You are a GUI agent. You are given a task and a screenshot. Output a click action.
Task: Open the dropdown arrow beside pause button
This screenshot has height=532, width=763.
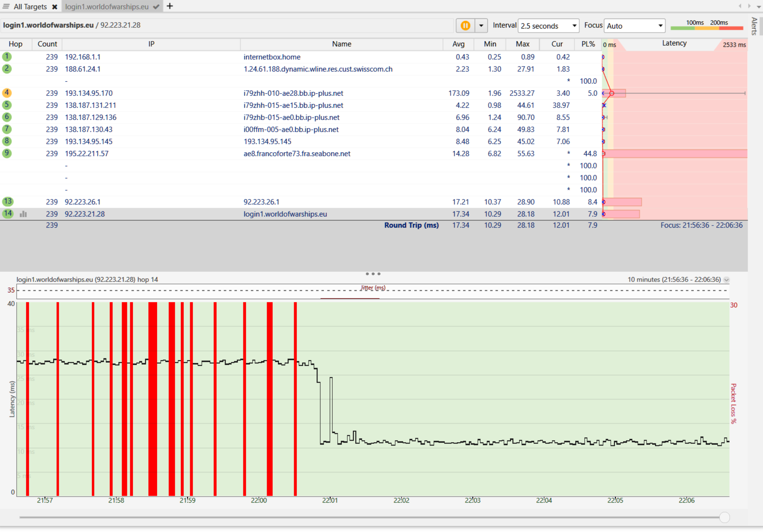[481, 26]
